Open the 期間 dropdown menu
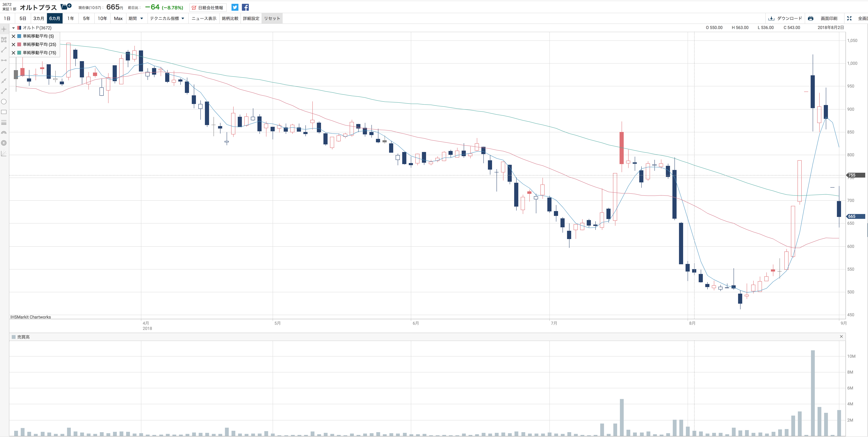Screen dimensions: 868x437 (x=136, y=18)
